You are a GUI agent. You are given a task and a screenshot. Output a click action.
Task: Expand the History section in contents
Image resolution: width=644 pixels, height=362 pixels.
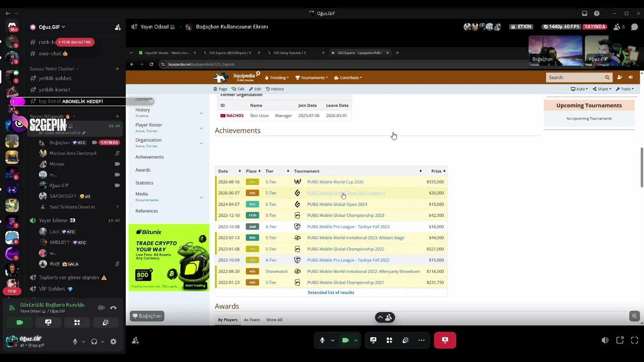[201, 113]
